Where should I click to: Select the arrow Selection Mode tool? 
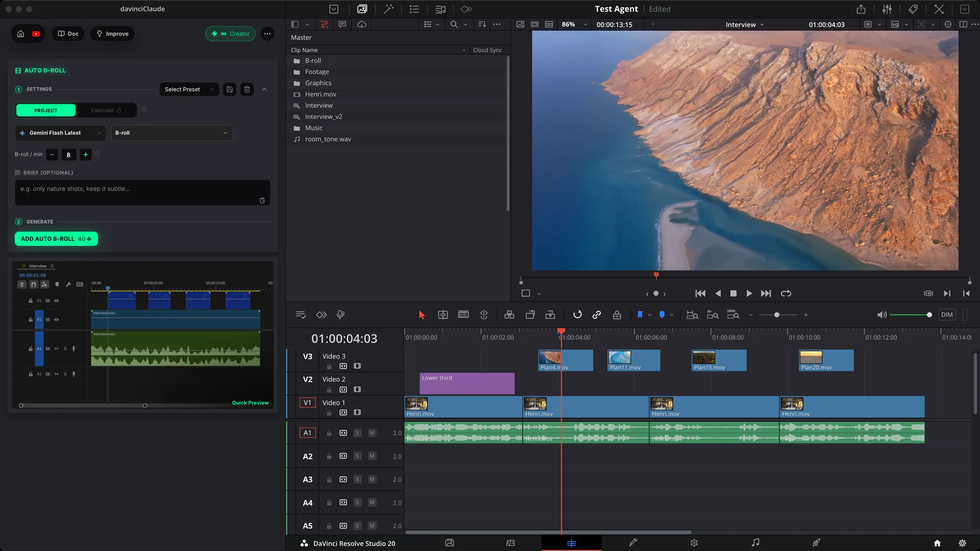point(421,315)
